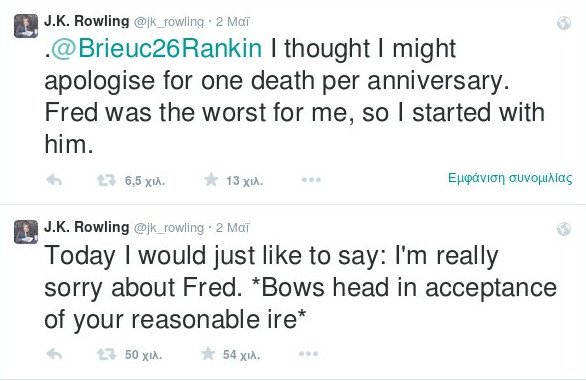Favorite the tweet with 13 χιλ. stars
This screenshot has height=381, width=586.
(x=211, y=180)
